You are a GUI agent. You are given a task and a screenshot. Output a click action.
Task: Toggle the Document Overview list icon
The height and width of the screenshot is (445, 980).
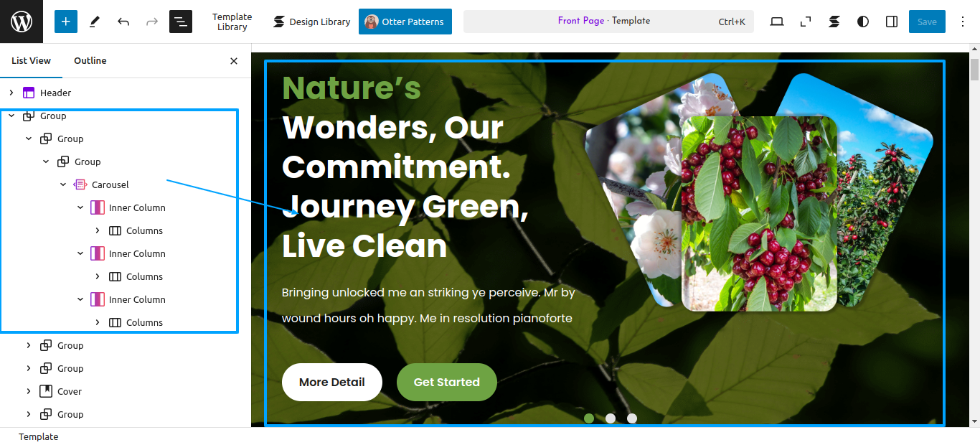click(x=181, y=22)
